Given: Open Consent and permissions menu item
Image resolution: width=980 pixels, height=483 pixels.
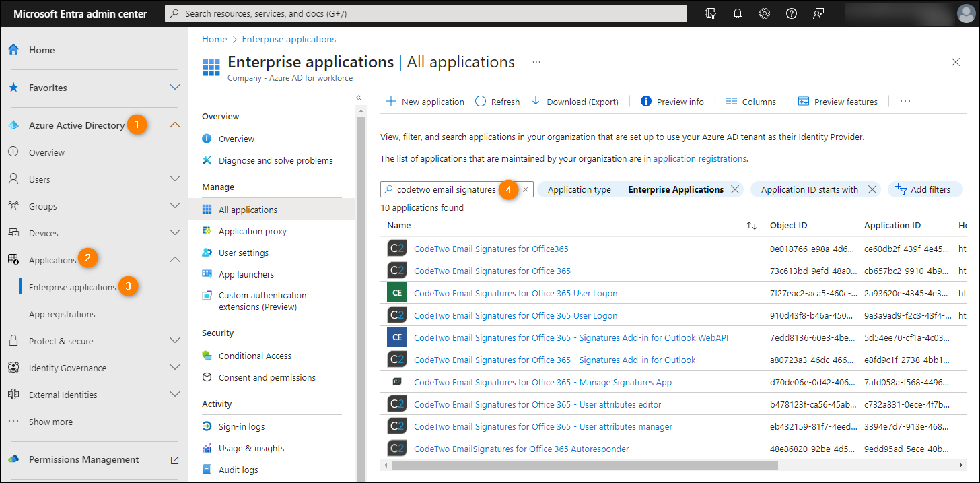Looking at the screenshot, I should [267, 377].
